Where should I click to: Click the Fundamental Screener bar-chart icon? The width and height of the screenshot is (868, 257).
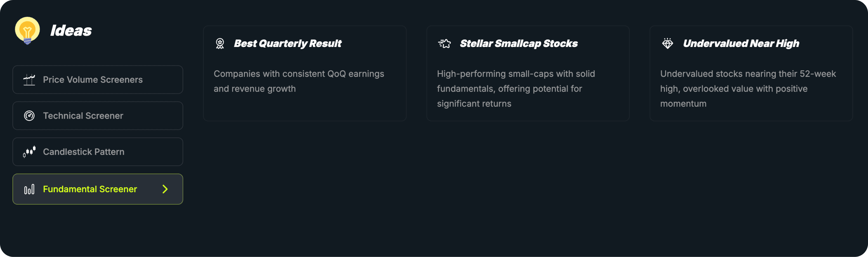[x=29, y=189]
